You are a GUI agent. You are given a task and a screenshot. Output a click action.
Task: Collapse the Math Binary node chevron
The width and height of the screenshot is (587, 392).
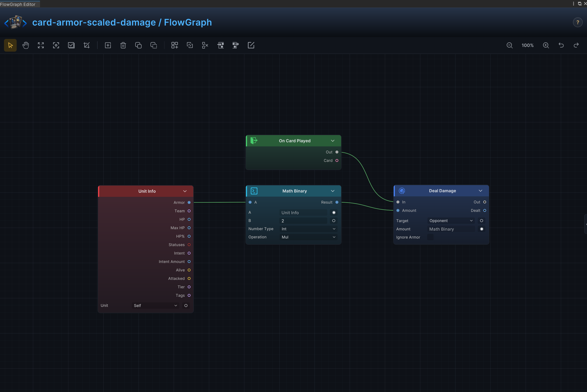(x=332, y=191)
